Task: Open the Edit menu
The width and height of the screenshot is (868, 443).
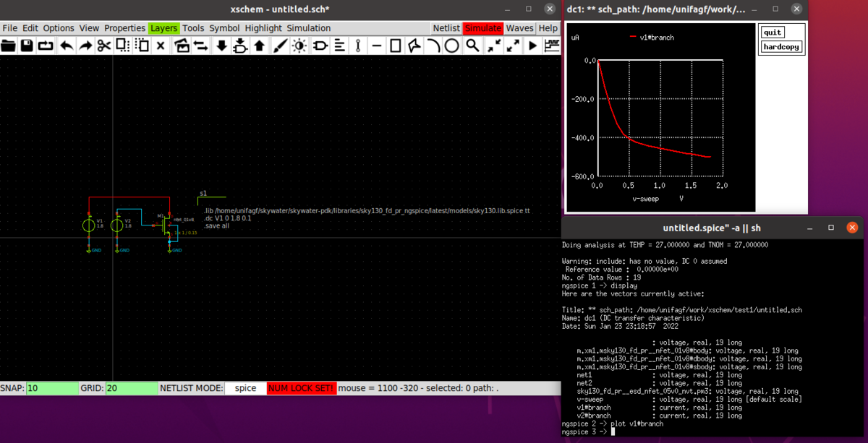Action: pos(30,28)
